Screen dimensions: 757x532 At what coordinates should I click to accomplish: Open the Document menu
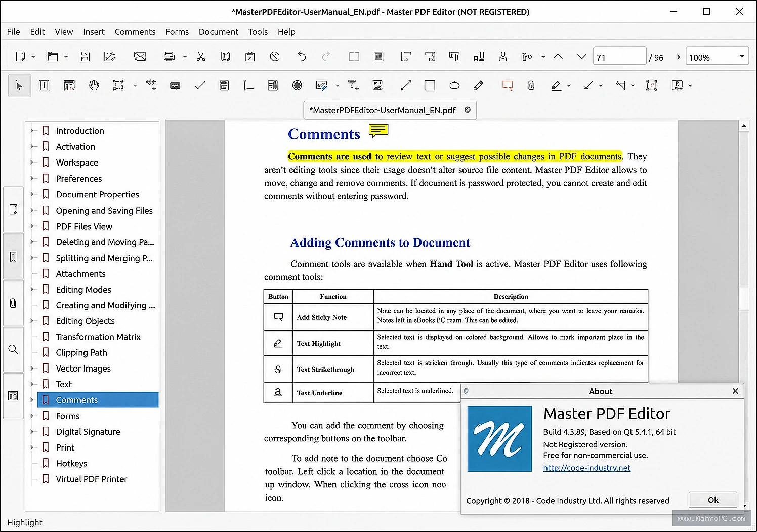point(219,32)
